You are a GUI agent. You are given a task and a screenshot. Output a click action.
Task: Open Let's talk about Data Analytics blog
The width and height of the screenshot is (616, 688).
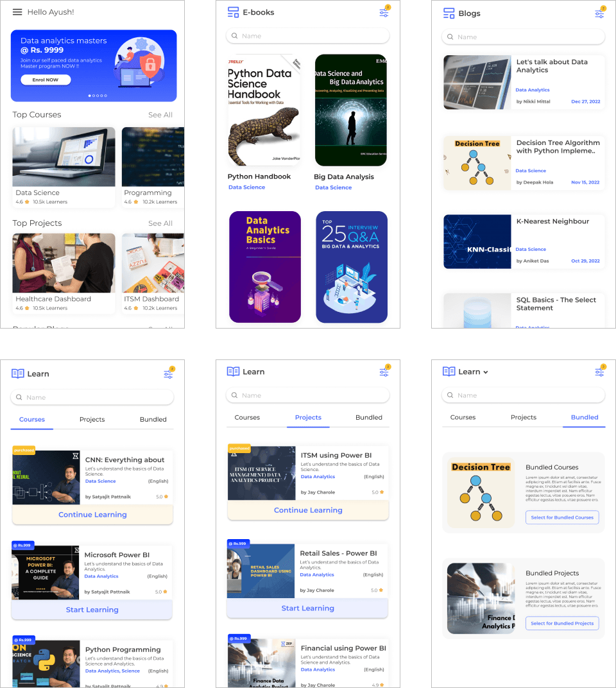[x=524, y=82]
